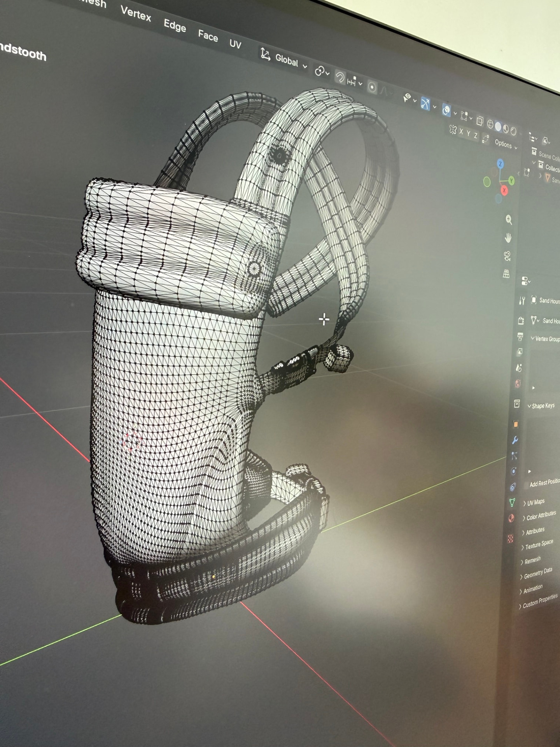Click the zoom view magnifier icon
Image resolution: width=560 pixels, height=747 pixels.
509,220
